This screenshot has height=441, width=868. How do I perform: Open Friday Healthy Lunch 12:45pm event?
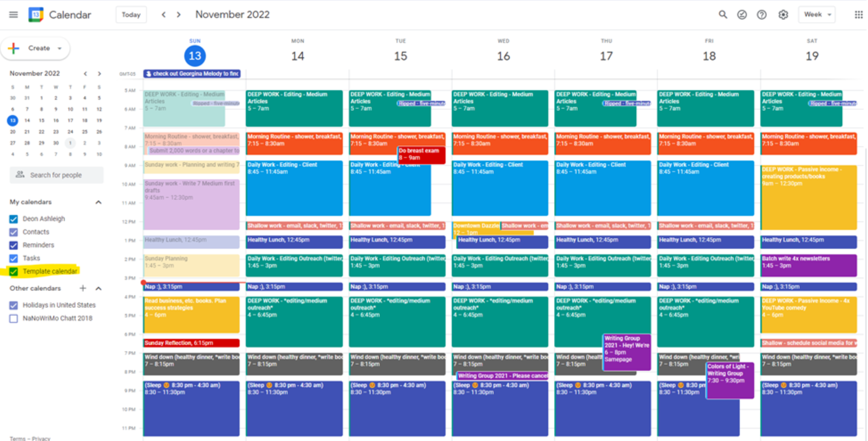[706, 242]
